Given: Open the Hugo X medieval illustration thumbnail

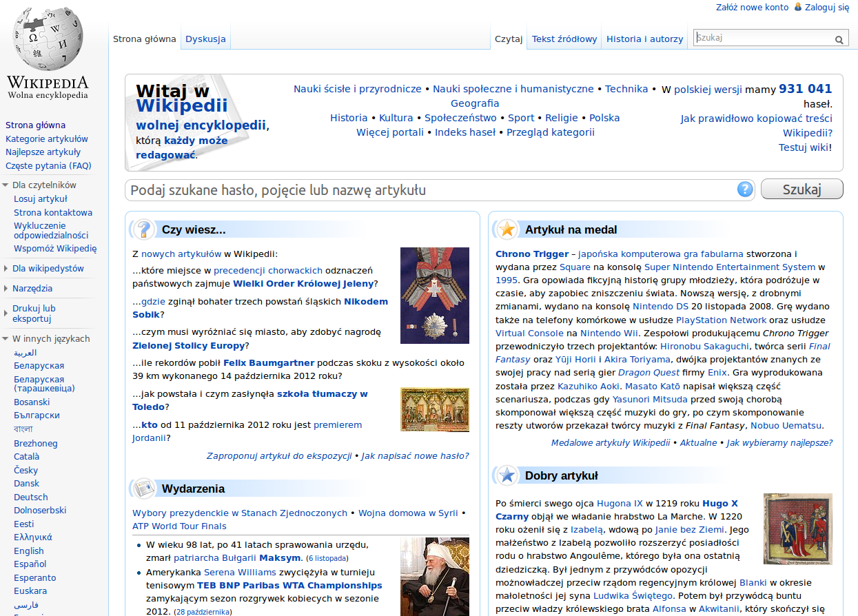Looking at the screenshot, I should (798, 528).
